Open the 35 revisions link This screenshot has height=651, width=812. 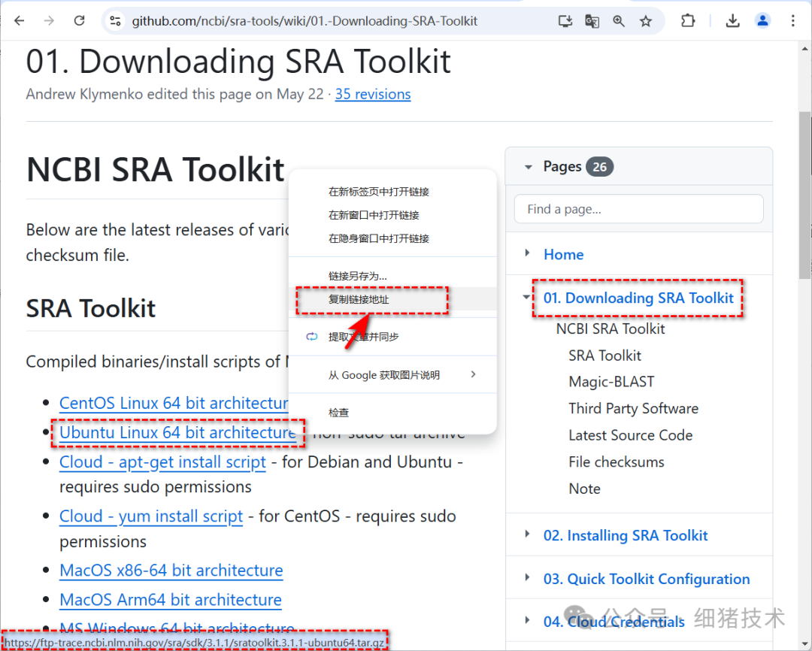click(x=373, y=93)
